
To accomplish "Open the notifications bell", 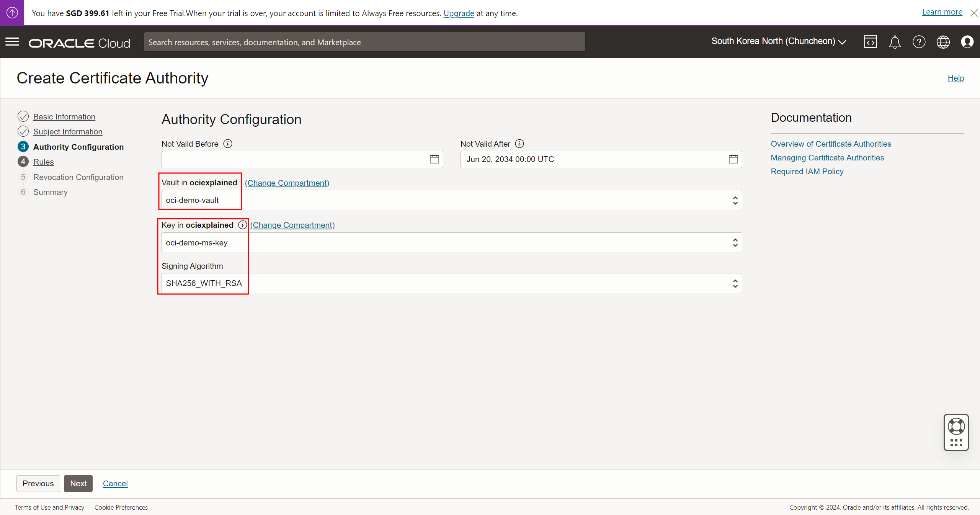I will 895,42.
